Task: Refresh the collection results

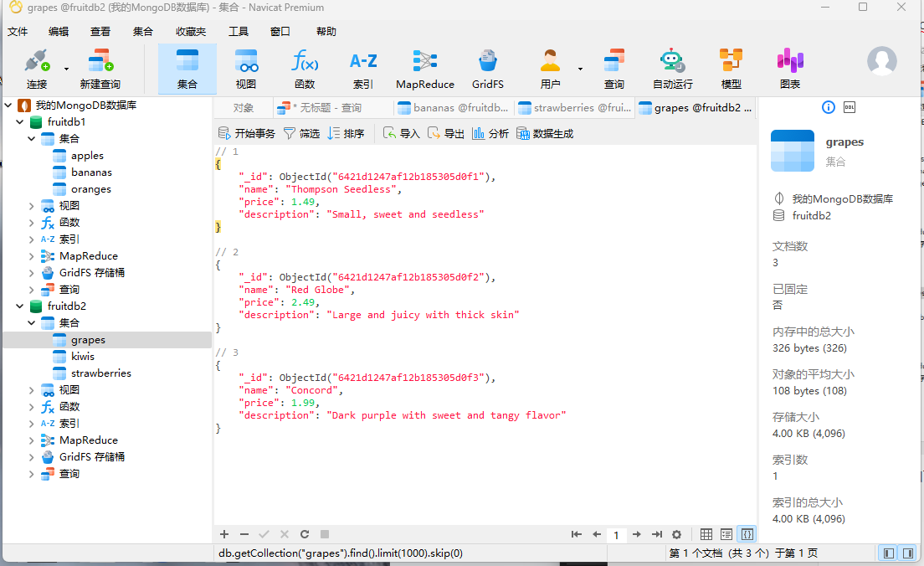Action: pos(305,534)
